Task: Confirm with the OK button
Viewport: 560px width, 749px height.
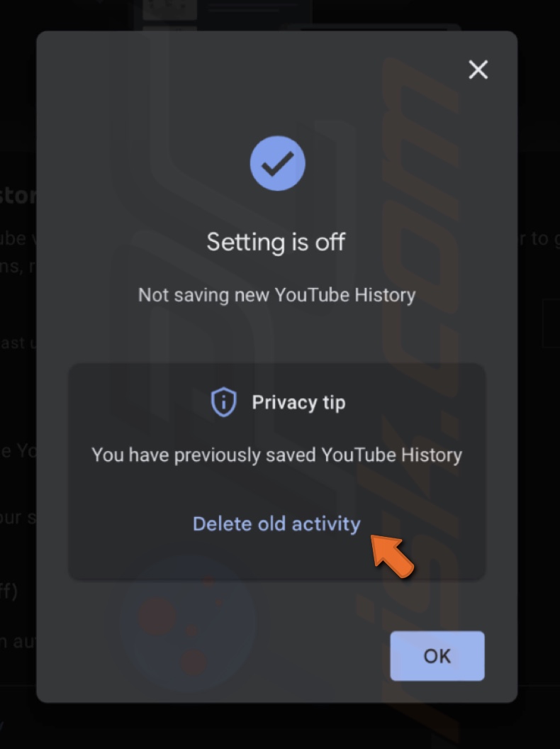Action: [437, 656]
